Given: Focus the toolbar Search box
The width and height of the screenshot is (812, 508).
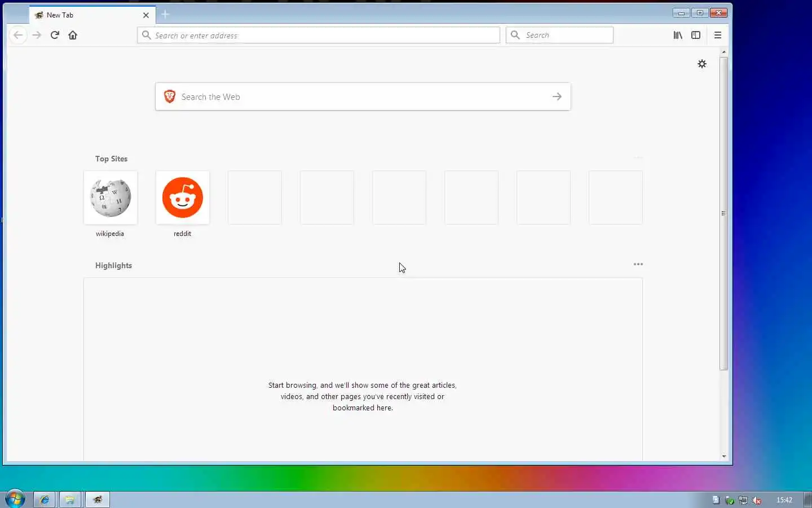Looking at the screenshot, I should (559, 35).
